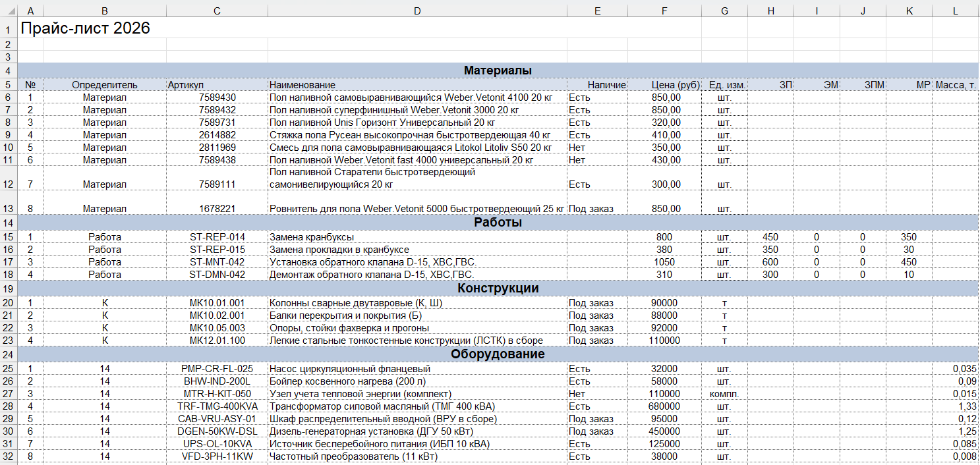The height and width of the screenshot is (465, 980).
Task: Select cell with price 430,00
Action: pyautogui.click(x=664, y=160)
